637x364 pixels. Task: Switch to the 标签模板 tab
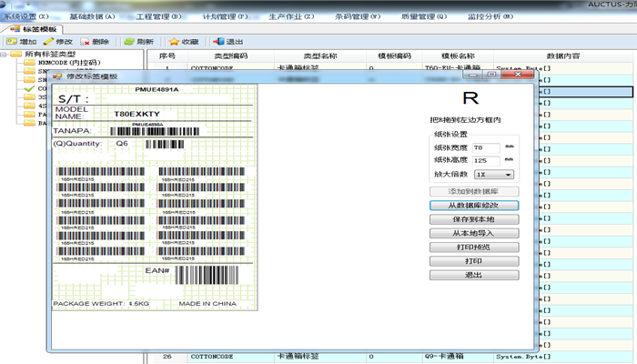pyautogui.click(x=34, y=29)
